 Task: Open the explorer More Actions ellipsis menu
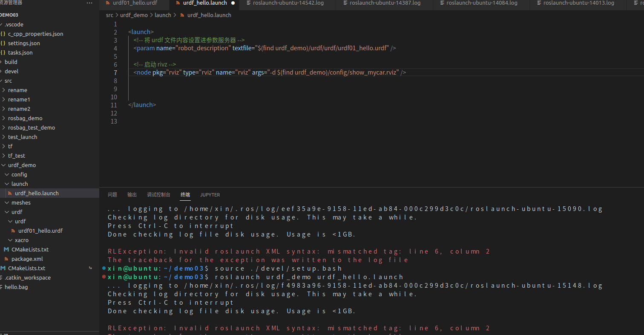pos(89,3)
